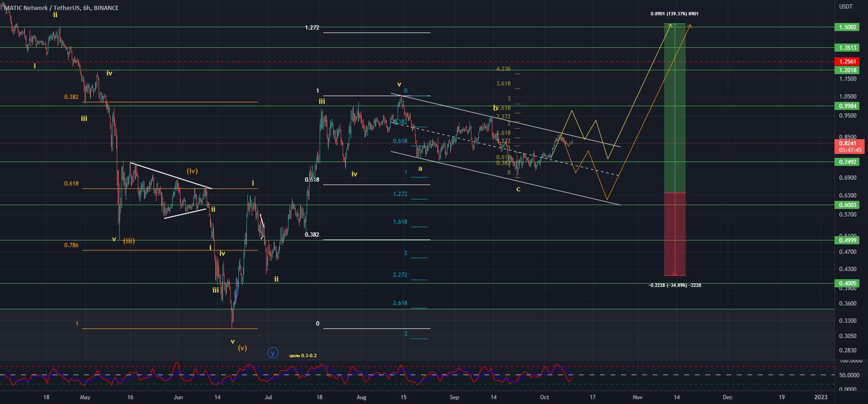The width and height of the screenshot is (868, 404).
Task: Click the orange 0.786 Fibonacci retracement label
Action: 71,245
